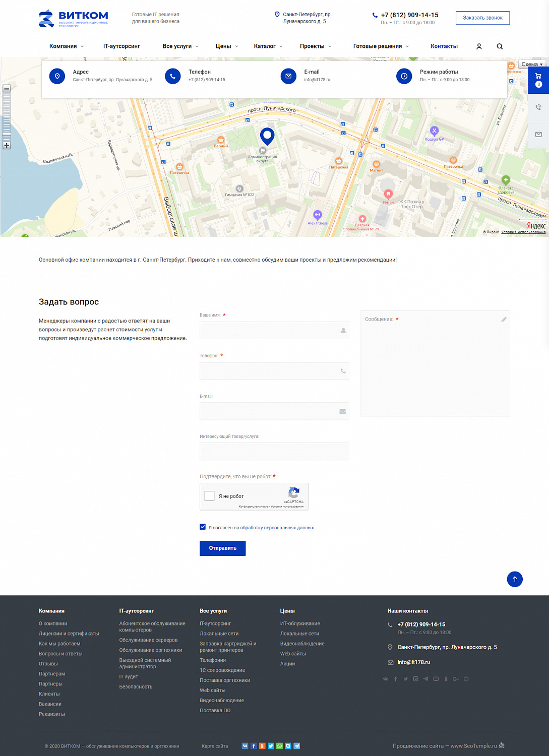Click the Alex fitness marker on the map
The height and width of the screenshot is (756, 549).
click(317, 215)
